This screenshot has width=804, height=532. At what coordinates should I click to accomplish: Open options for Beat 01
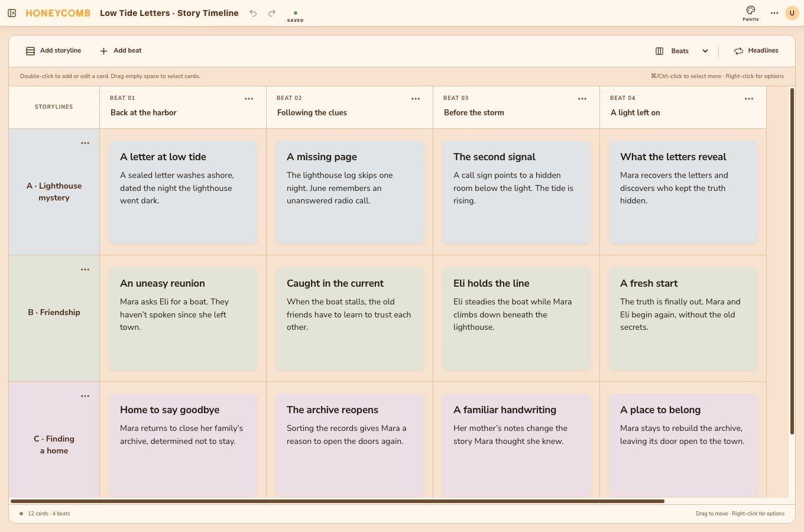coord(249,99)
